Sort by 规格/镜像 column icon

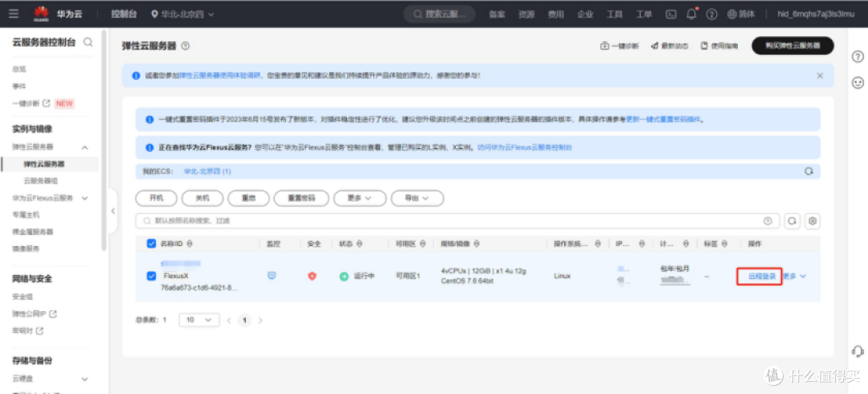coord(476,244)
